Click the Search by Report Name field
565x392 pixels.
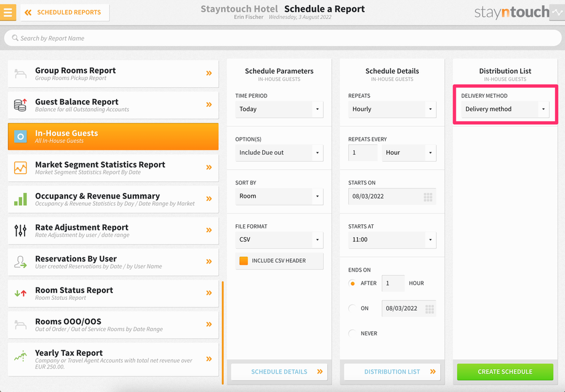(283, 38)
